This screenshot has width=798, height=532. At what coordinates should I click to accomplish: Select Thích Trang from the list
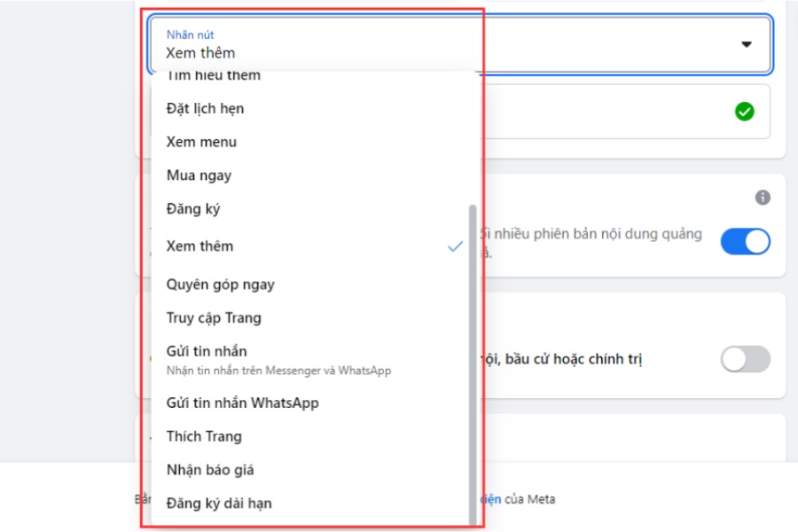coord(204,436)
